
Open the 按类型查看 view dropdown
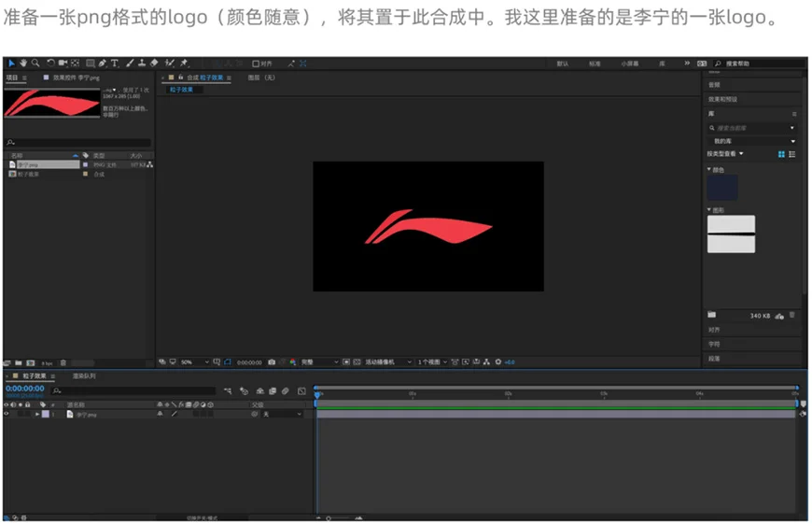point(725,153)
